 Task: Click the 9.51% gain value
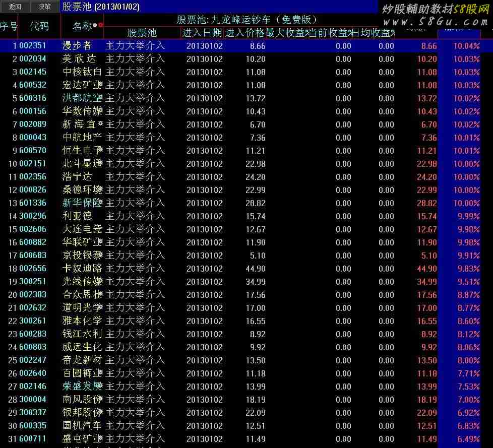tap(468, 282)
